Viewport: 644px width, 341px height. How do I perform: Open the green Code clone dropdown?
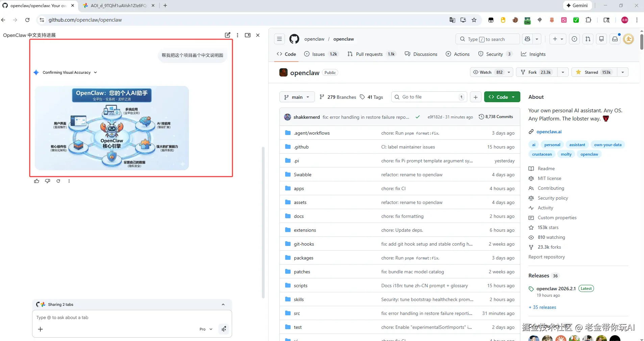[x=502, y=97]
